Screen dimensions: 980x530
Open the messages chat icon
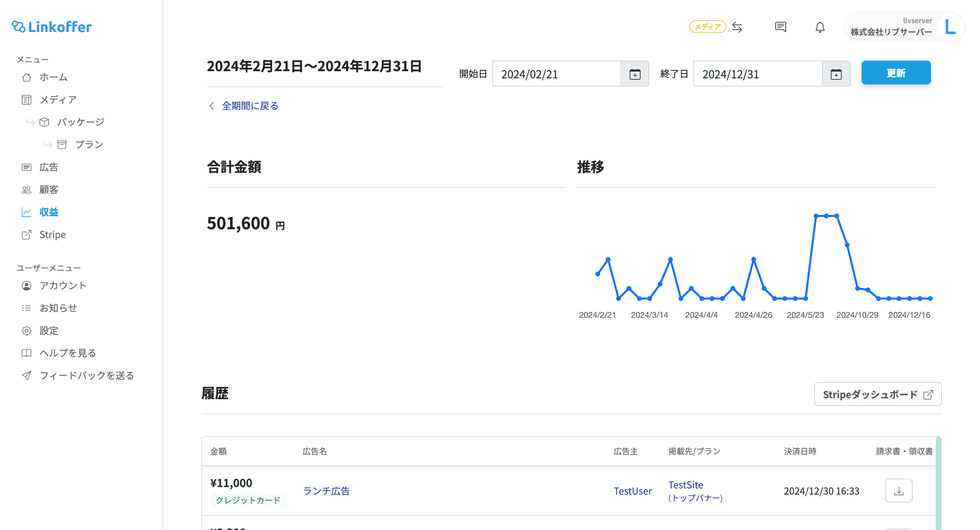[780, 27]
